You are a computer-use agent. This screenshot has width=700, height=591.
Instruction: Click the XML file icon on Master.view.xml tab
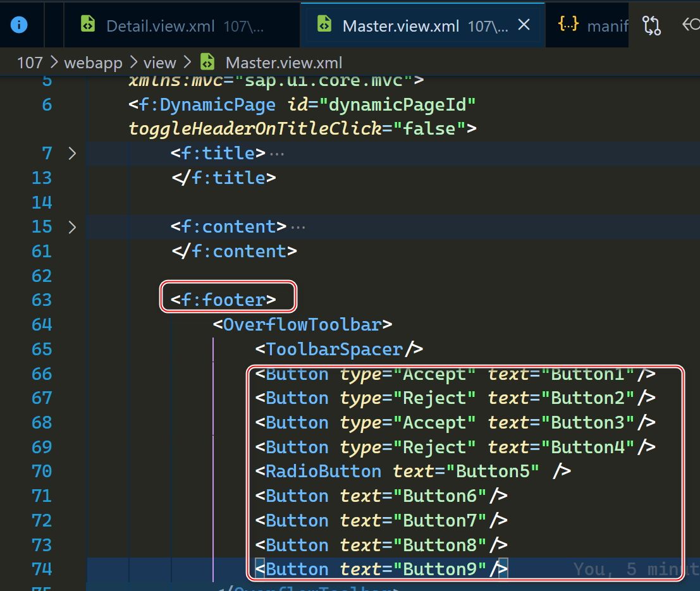[324, 25]
